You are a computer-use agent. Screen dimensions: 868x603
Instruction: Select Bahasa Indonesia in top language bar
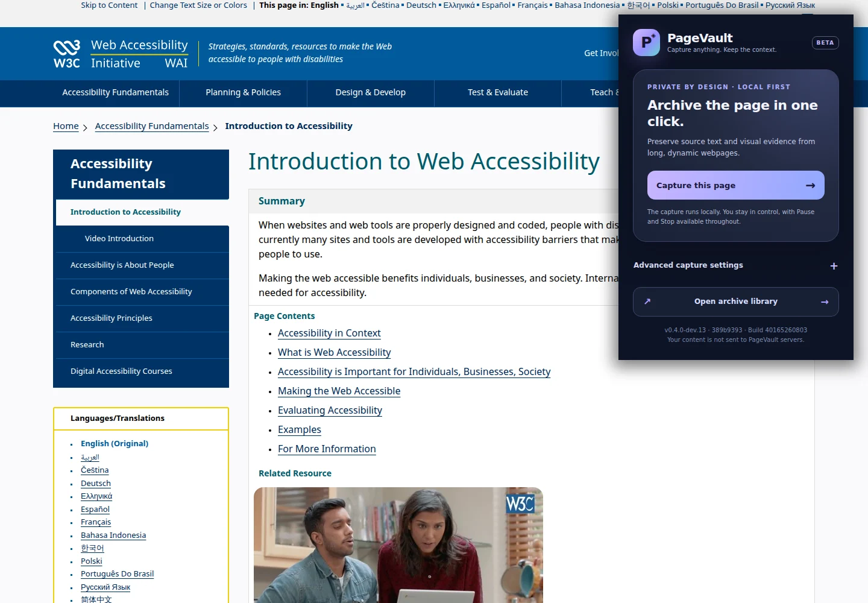587,5
